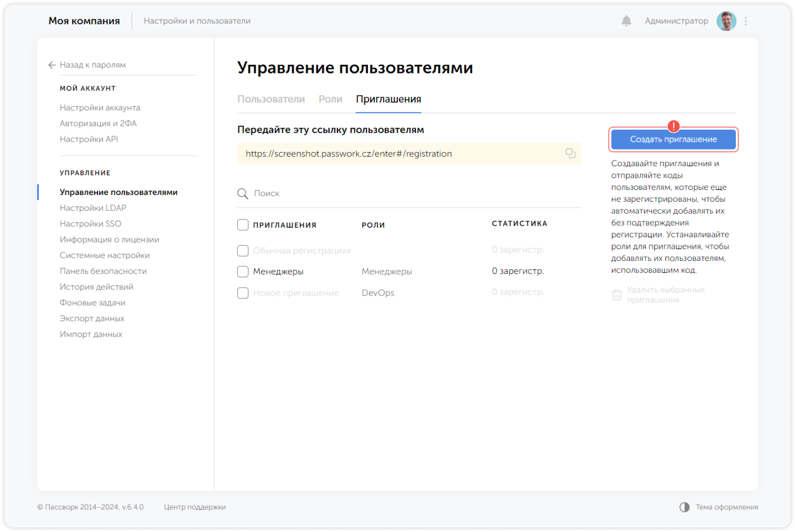This screenshot has height=532, width=795.
Task: Open 'Центр поддержки' link in the footer
Action: 195,507
